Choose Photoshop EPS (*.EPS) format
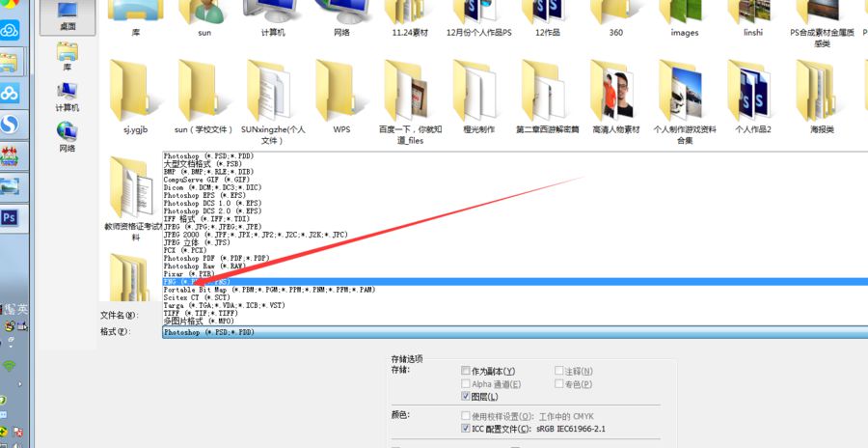868x448 pixels. 515,195
